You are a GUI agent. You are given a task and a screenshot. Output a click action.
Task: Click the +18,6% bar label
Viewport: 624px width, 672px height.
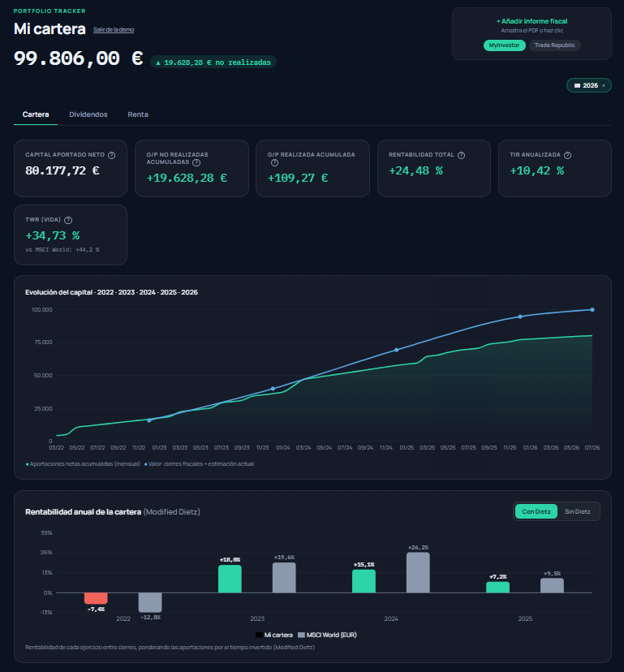coord(230,560)
